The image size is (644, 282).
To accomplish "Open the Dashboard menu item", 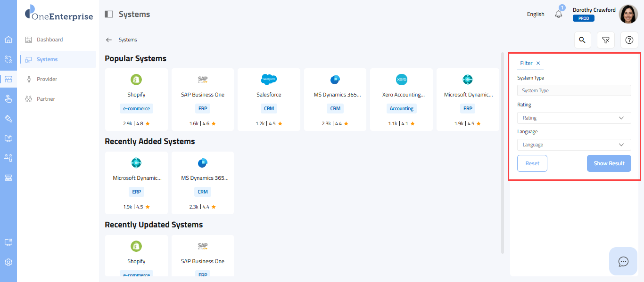I will pyautogui.click(x=50, y=40).
